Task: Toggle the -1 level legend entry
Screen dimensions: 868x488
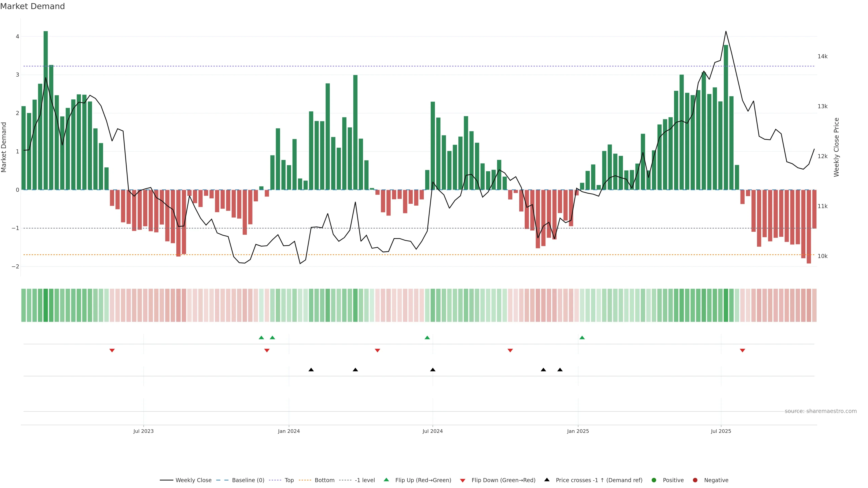Action: click(365, 480)
